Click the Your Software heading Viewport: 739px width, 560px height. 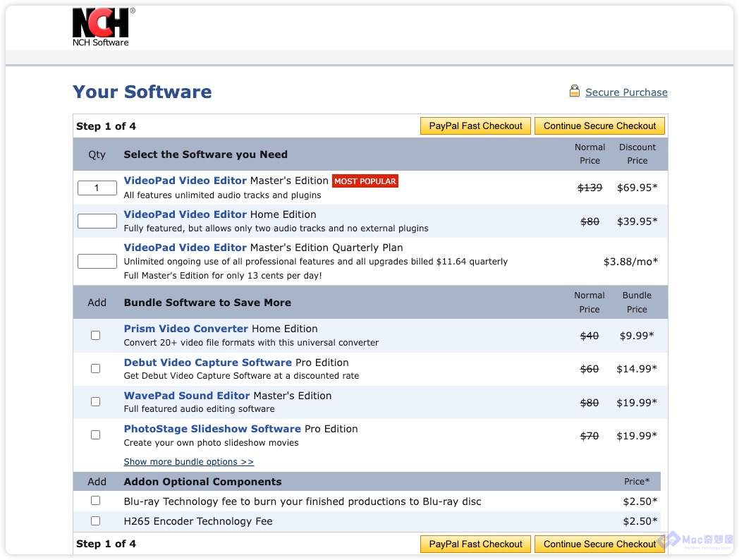click(x=142, y=92)
